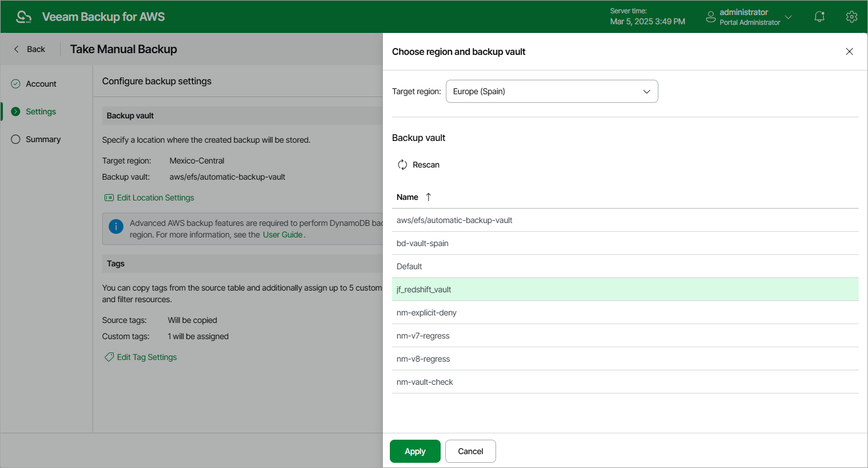Click the Apply button
The width and height of the screenshot is (868, 468).
[x=415, y=451]
